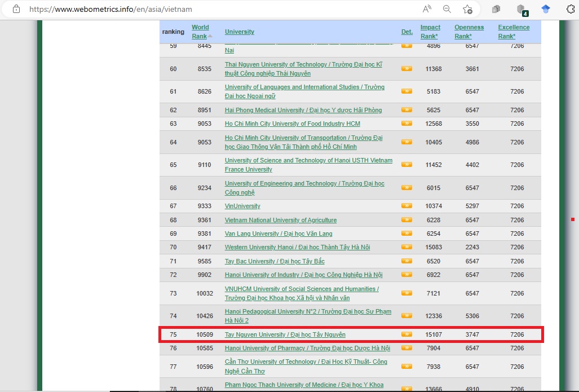
Task: Open VNUHCM University of Social Sciences link
Action: (x=302, y=293)
